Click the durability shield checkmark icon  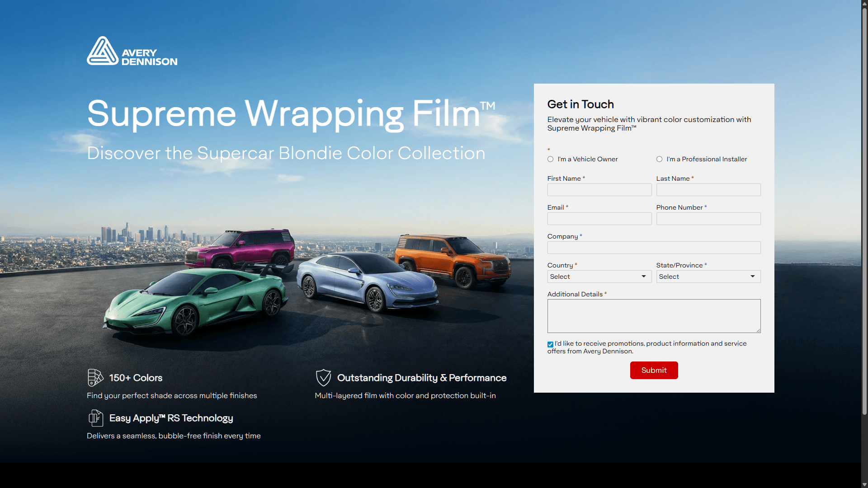324,378
